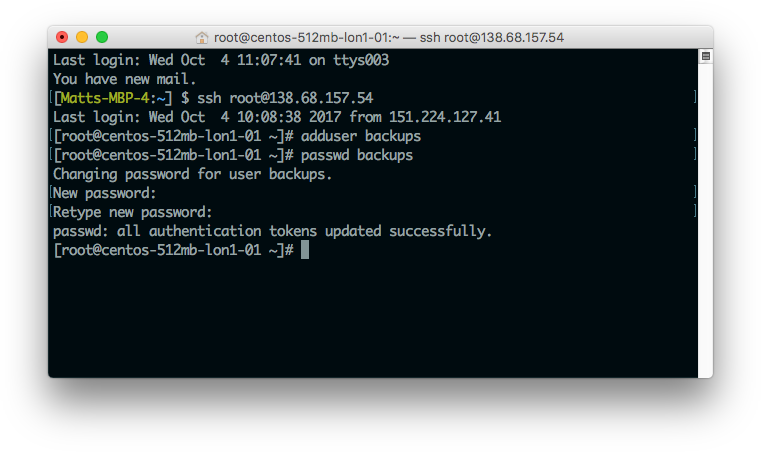Click the 'You have new mail.' message
761x452 pixels.
tap(124, 79)
